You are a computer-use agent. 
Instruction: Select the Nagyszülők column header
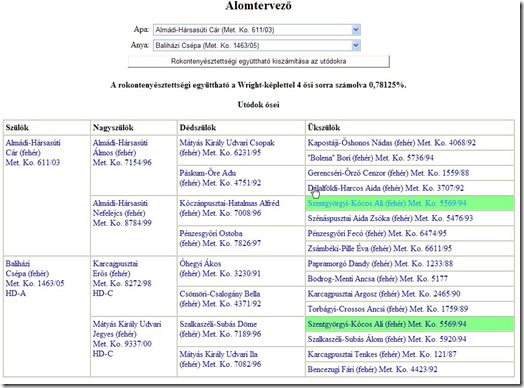pyautogui.click(x=113, y=128)
